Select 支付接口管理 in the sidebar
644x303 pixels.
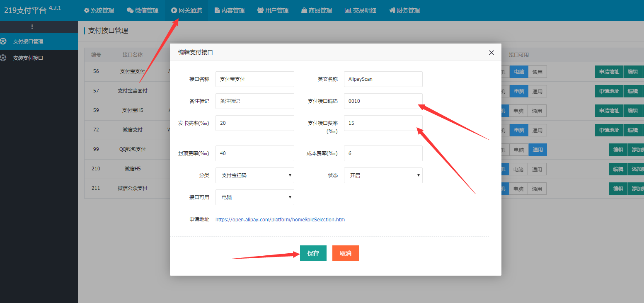click(x=39, y=41)
